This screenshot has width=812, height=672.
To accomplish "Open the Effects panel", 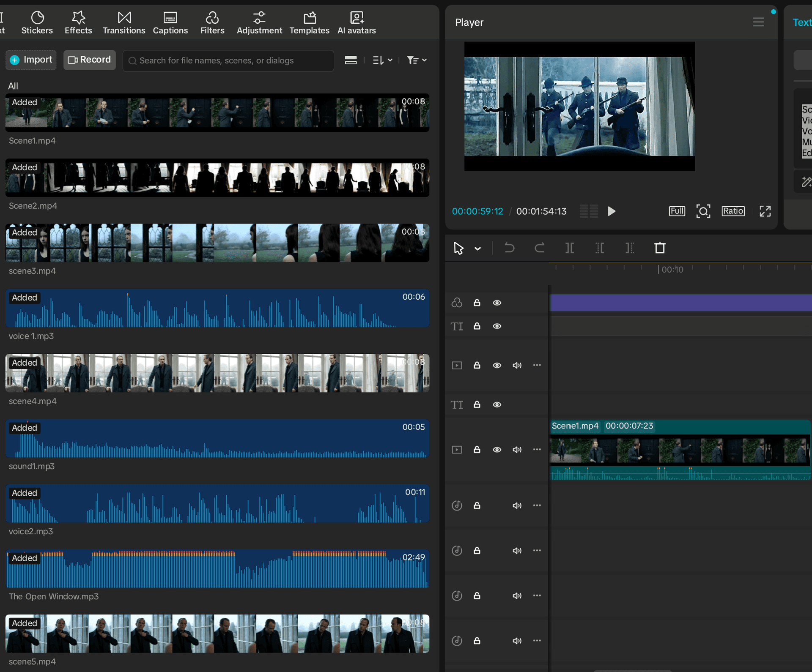I will point(78,23).
